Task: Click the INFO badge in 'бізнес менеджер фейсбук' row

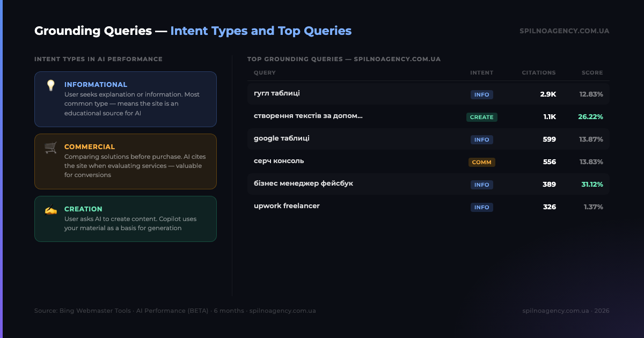Action: coord(482,185)
